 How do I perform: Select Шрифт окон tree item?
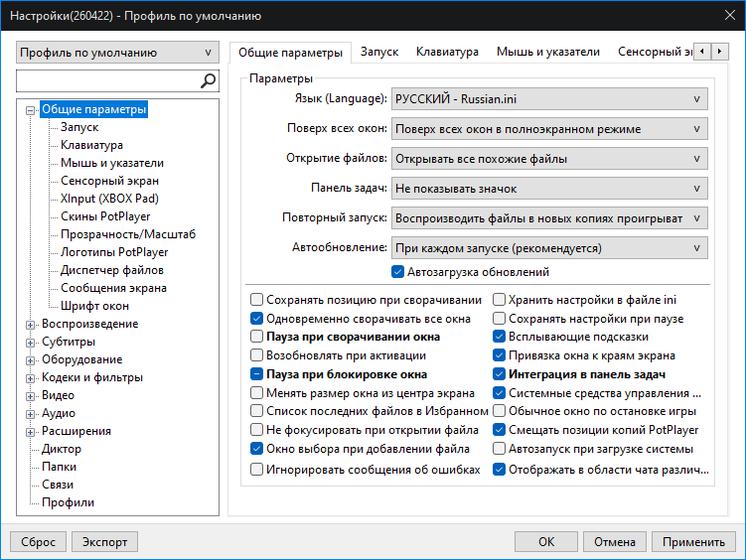(x=94, y=306)
